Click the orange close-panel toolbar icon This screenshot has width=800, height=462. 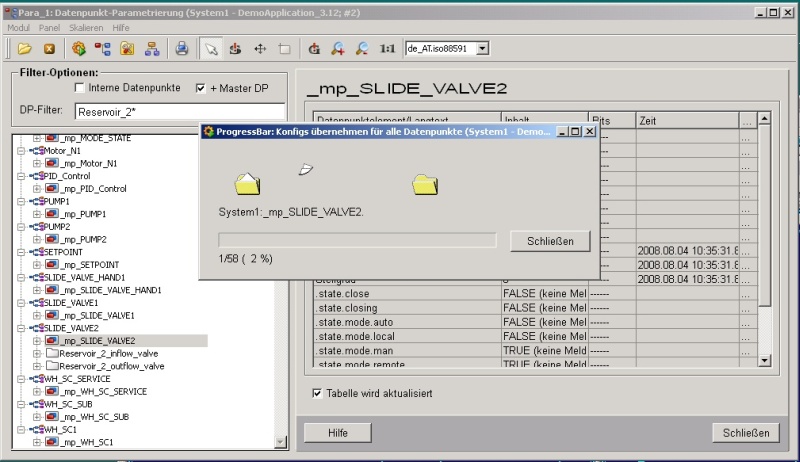click(48, 48)
